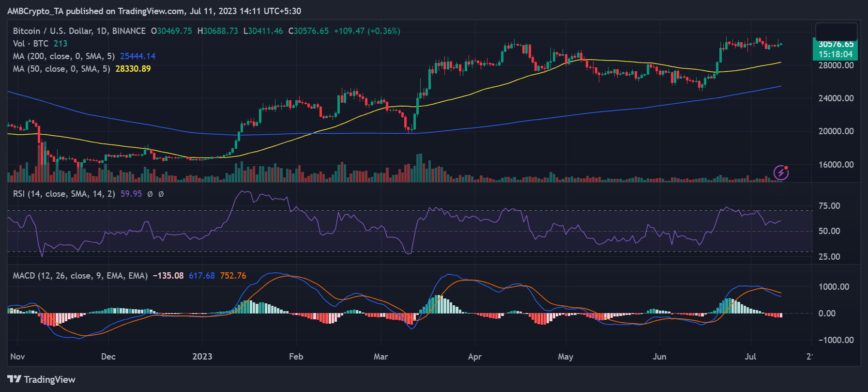868x392 pixels.
Task: Click the Jun label on time axis
Action: pos(659,357)
